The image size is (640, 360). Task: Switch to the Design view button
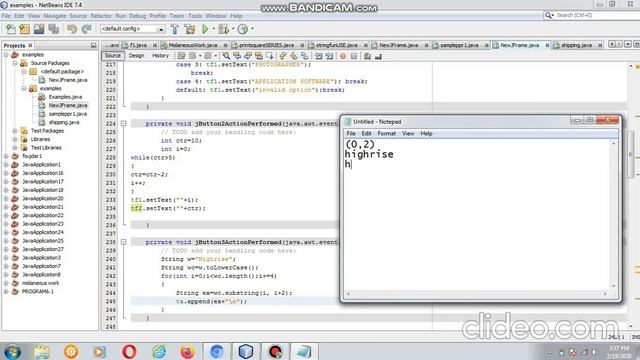coord(136,56)
